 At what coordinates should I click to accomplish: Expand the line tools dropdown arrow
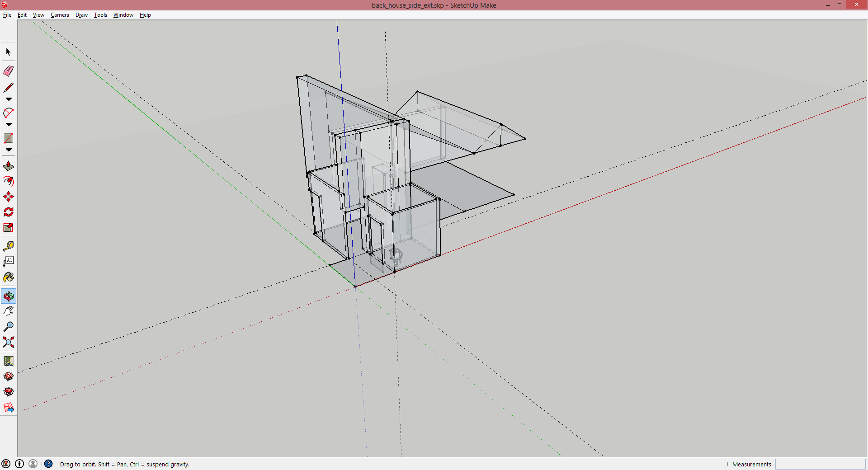pyautogui.click(x=9, y=99)
